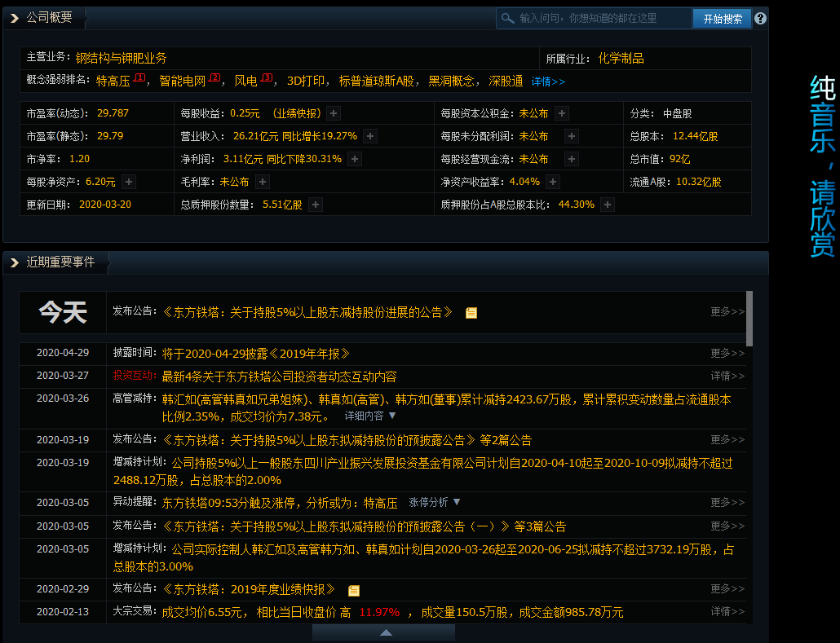This screenshot has height=643, width=840.
Task: Open the 3D打印 concept link
Action: click(305, 81)
